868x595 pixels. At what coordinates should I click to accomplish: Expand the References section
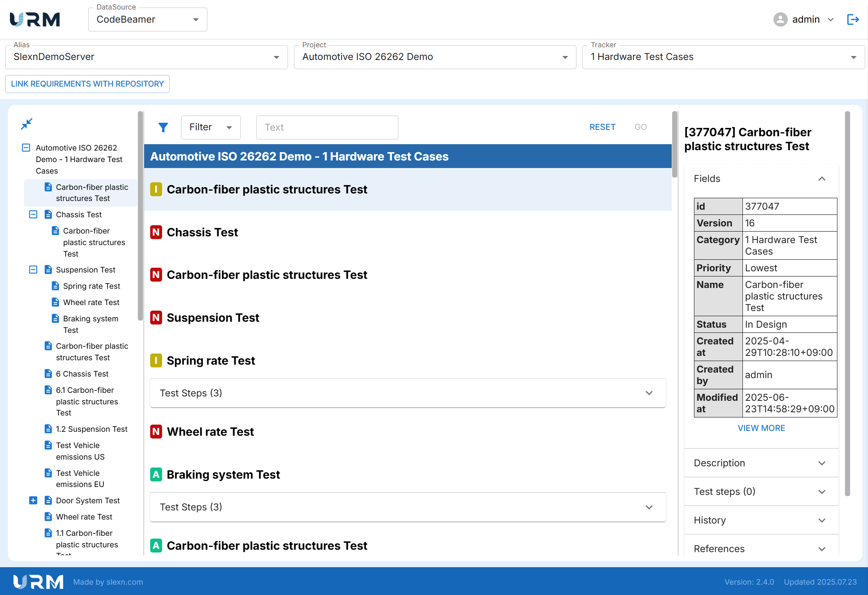coord(761,549)
